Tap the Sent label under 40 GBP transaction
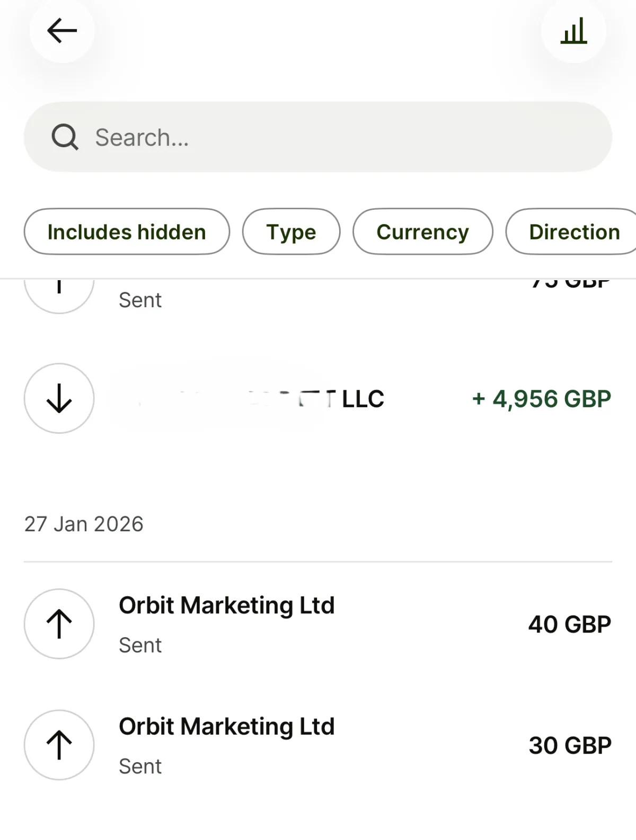Screen dimensions: 636x840 pyautogui.click(x=140, y=645)
